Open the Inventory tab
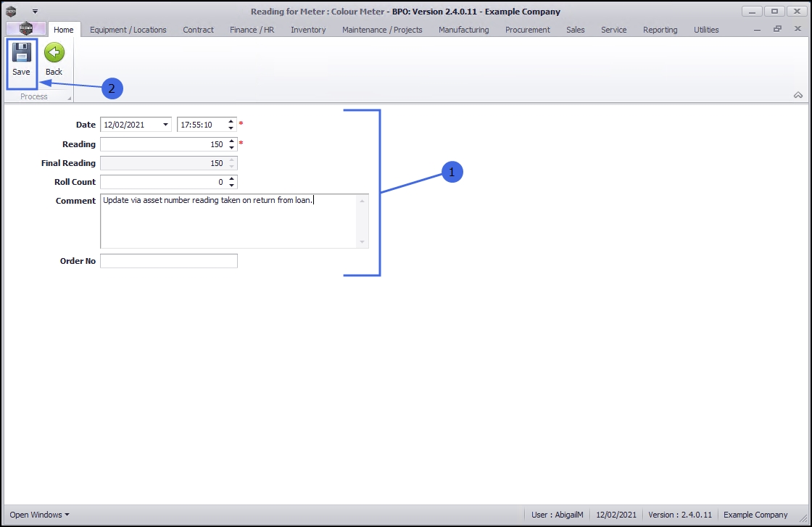This screenshot has width=812, height=527. (x=308, y=30)
